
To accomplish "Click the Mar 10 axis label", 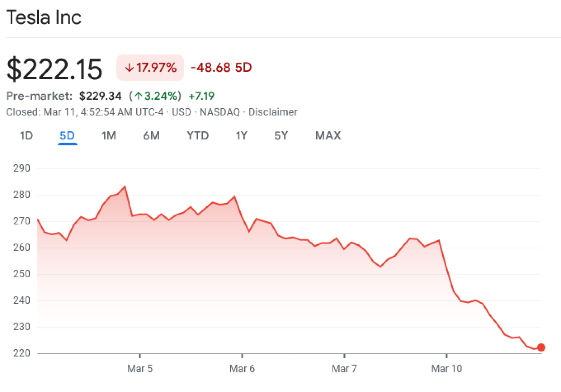I will pos(447,369).
